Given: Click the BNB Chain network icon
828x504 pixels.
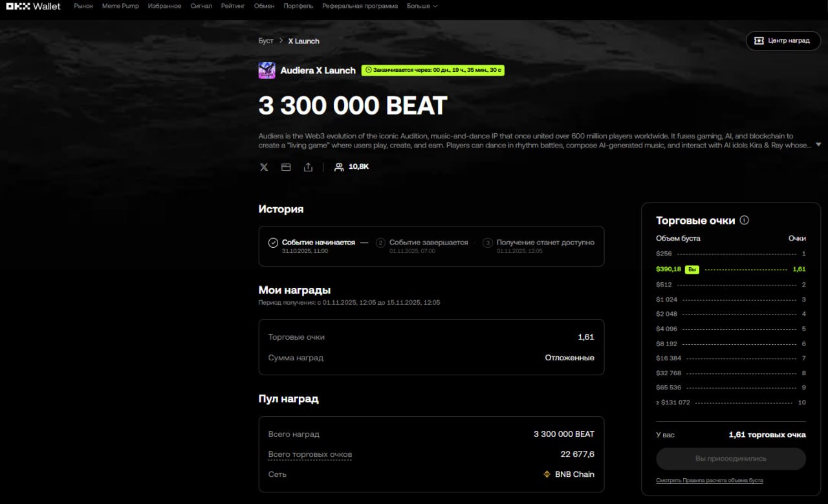Looking at the screenshot, I should tap(547, 474).
